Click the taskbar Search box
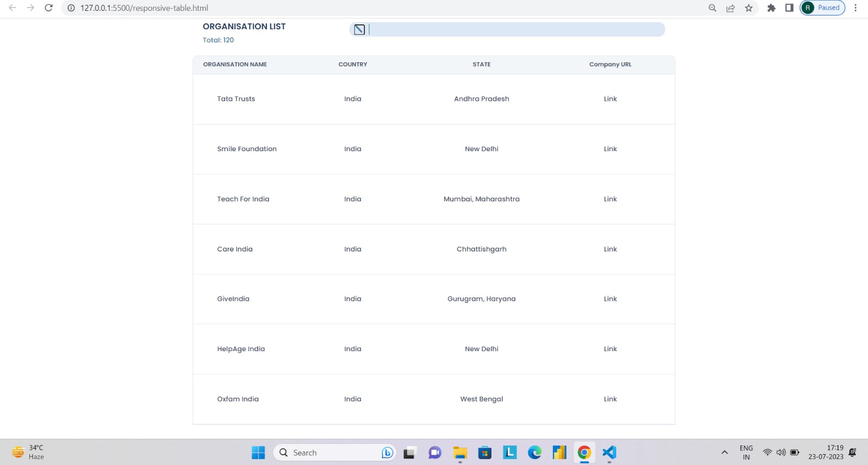 (335, 453)
